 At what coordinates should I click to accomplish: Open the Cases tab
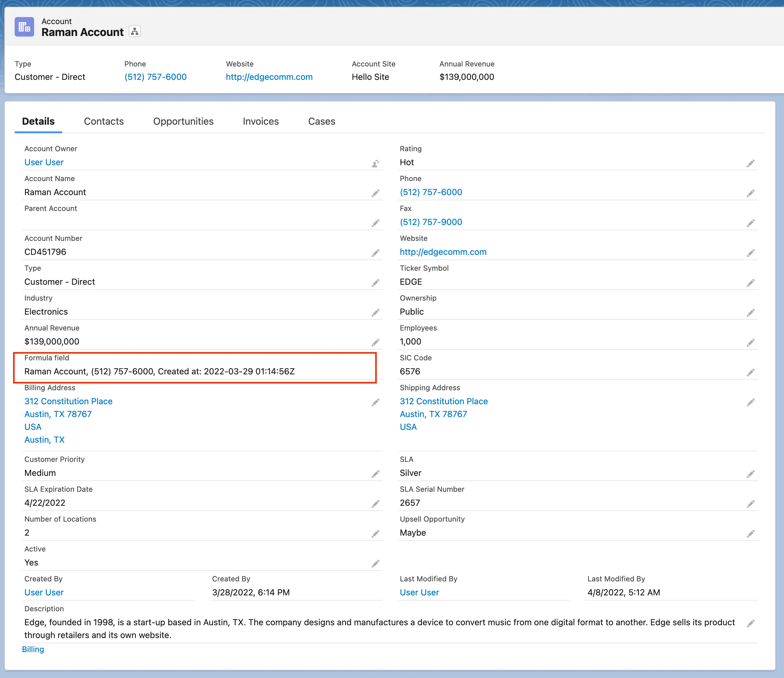pyautogui.click(x=321, y=121)
